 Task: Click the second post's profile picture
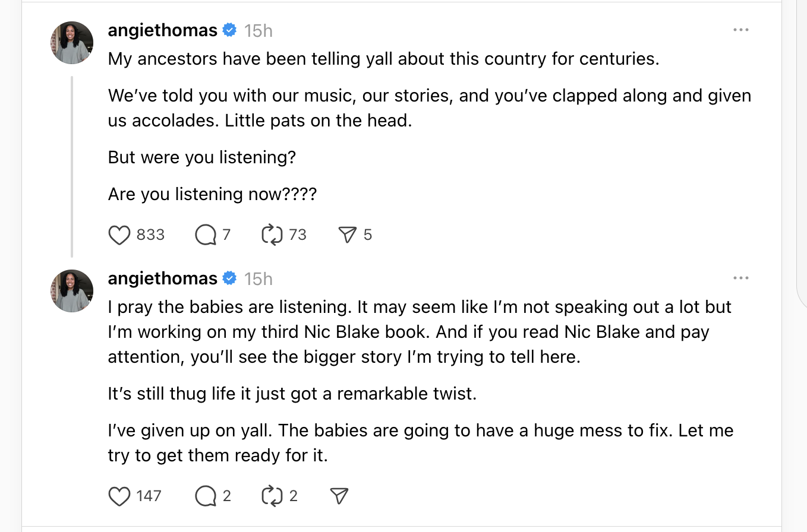(x=72, y=291)
